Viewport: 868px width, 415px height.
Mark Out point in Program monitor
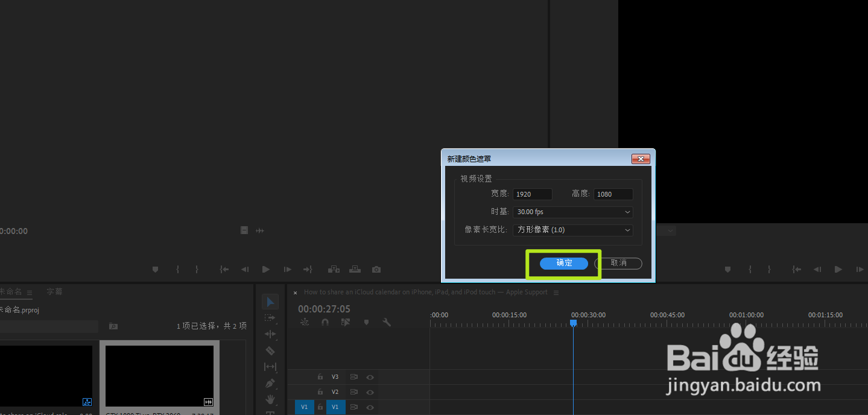pos(770,270)
